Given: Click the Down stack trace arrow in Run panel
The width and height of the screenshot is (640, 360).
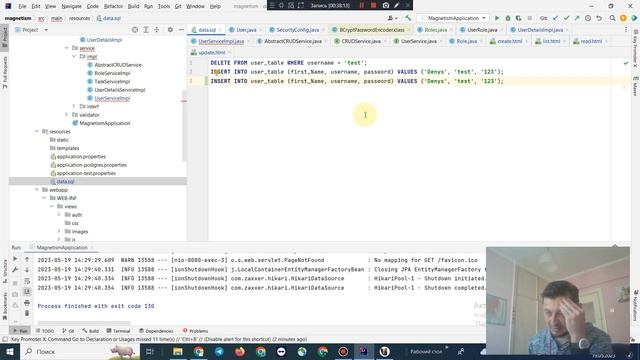Looking at the screenshot, I should pos(27,270).
